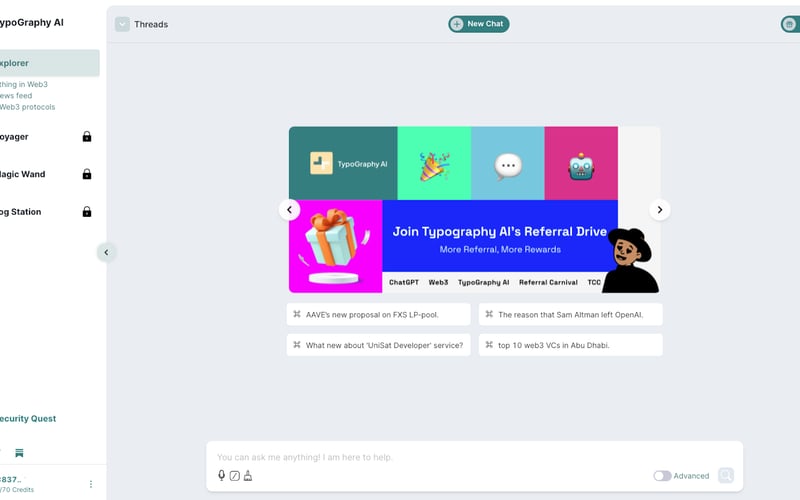Start a New Chat
800x500 pixels.
pos(479,24)
